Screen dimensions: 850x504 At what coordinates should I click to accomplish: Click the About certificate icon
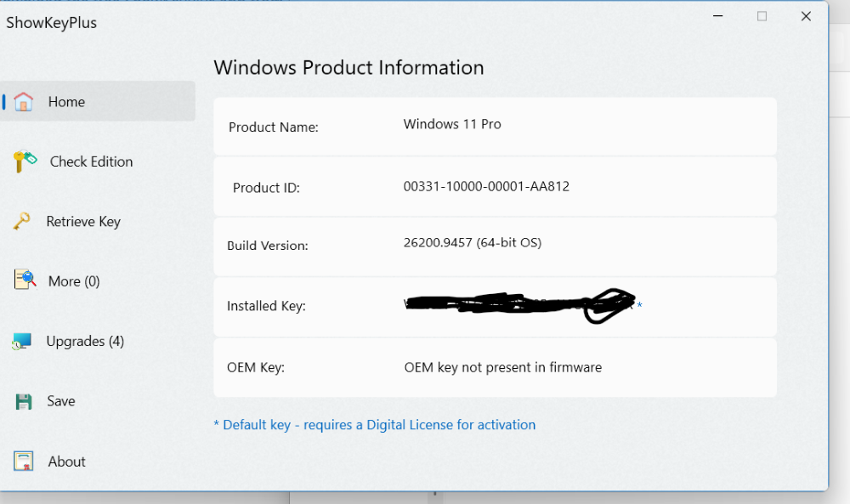23,462
